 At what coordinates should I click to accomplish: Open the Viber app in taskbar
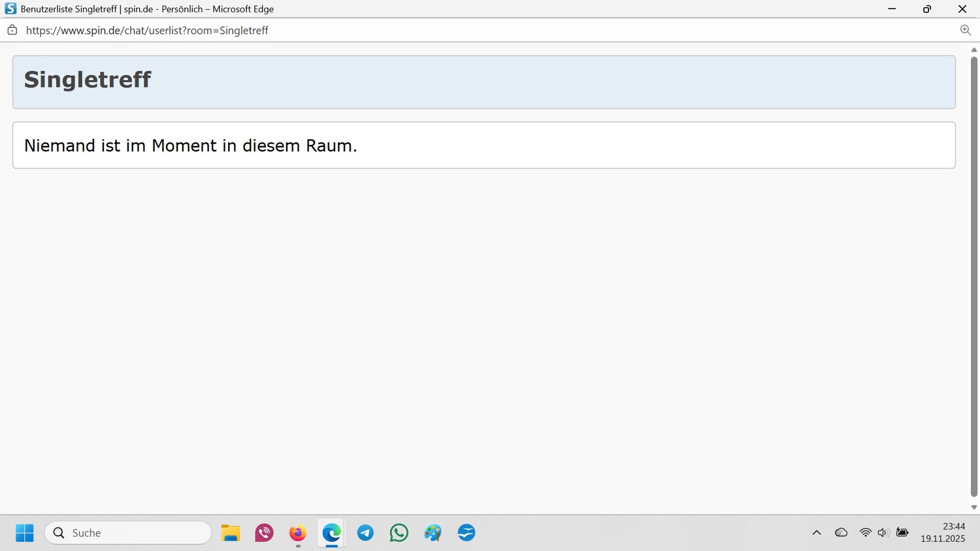[265, 533]
